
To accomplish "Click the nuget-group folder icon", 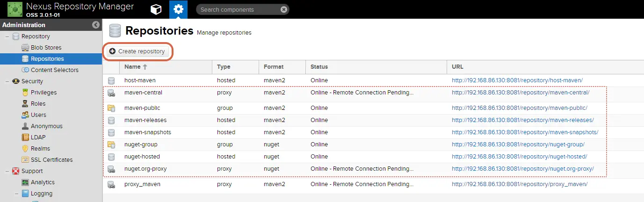I will coord(111,144).
